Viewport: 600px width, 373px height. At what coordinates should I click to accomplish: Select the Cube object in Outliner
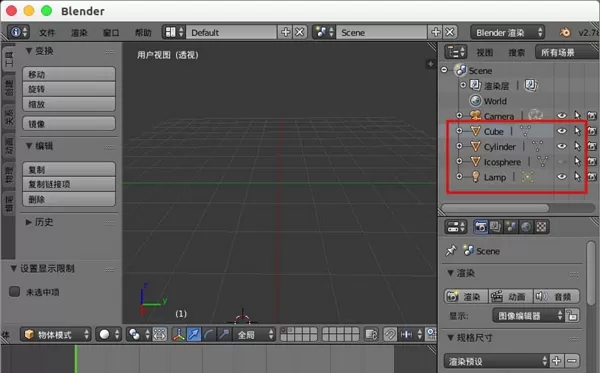[493, 132]
